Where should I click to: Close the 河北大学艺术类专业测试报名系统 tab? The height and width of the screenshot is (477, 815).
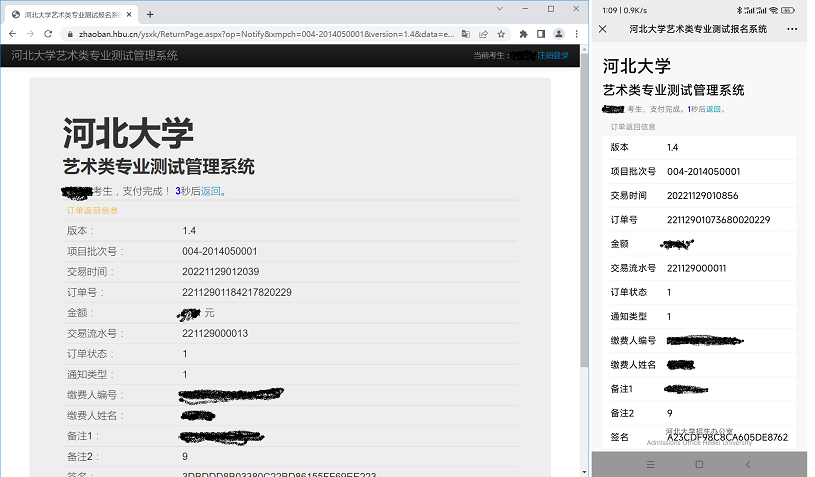(129, 15)
